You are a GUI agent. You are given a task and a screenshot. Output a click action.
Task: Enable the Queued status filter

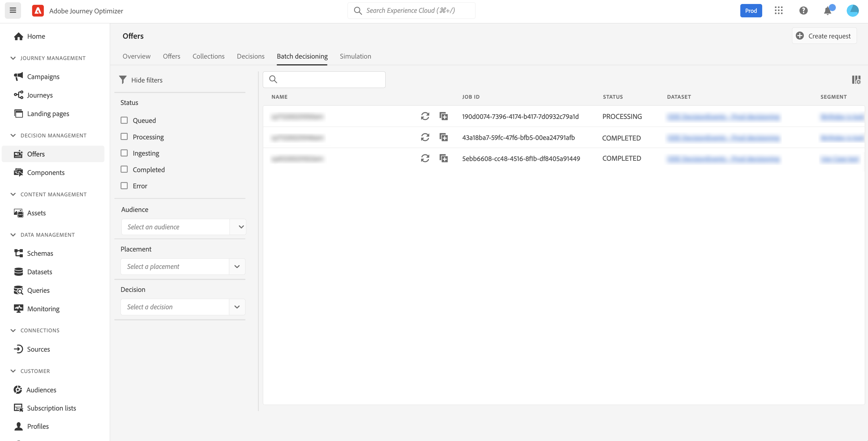point(124,120)
